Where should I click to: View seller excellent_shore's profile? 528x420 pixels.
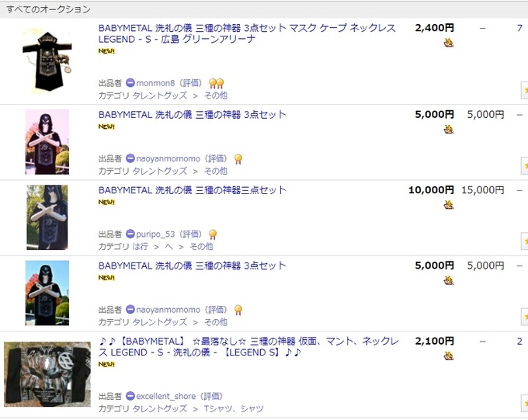[x=165, y=396]
